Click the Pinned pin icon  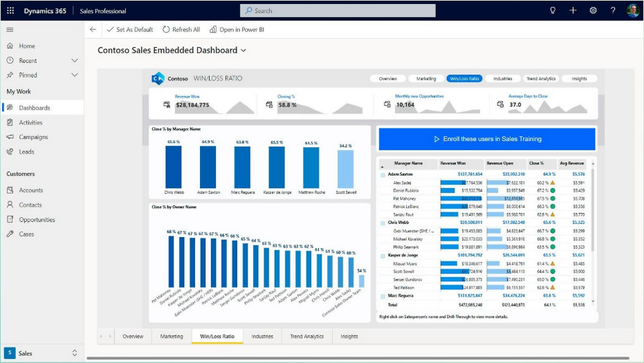[10, 75]
